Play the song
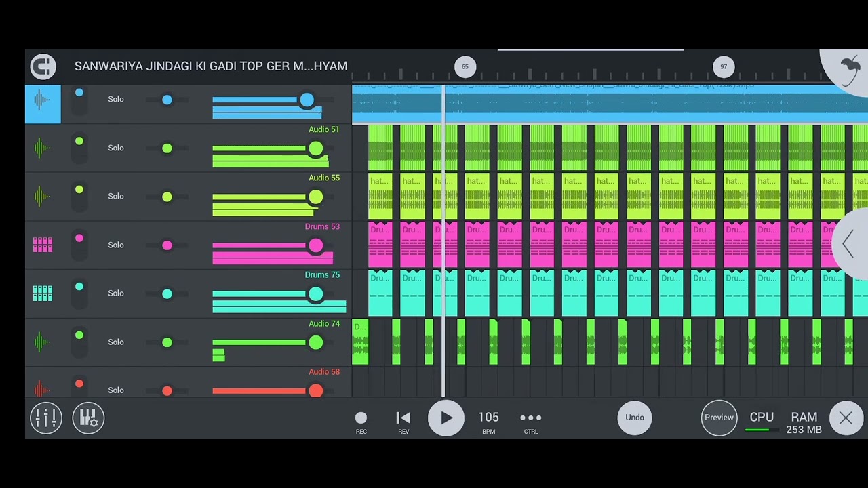 [x=446, y=418]
